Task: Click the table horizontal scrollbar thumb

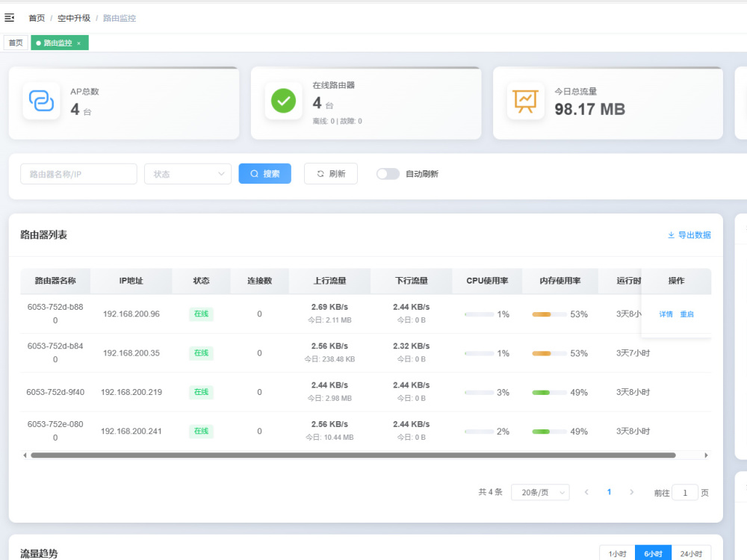Action: click(353, 455)
